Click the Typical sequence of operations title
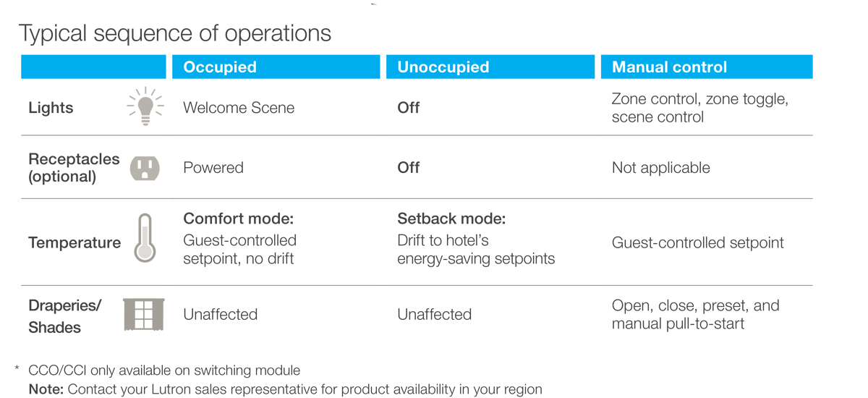The width and height of the screenshot is (868, 398). pyautogui.click(x=175, y=33)
